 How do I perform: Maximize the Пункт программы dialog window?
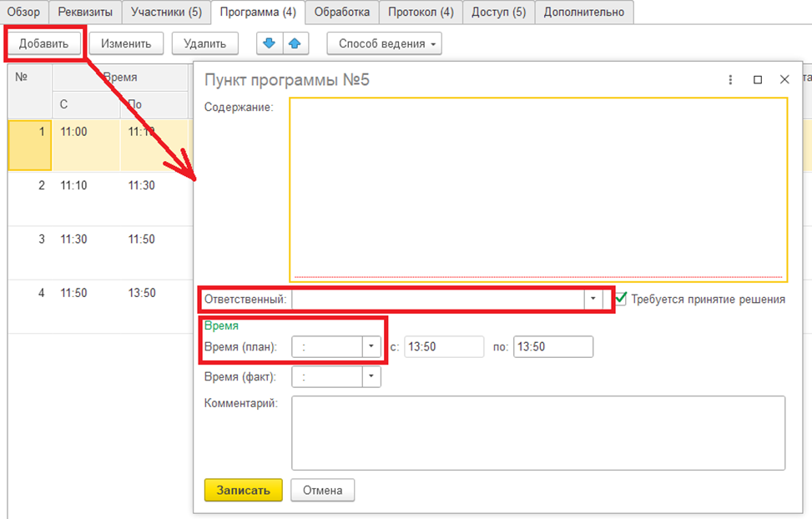click(x=758, y=80)
